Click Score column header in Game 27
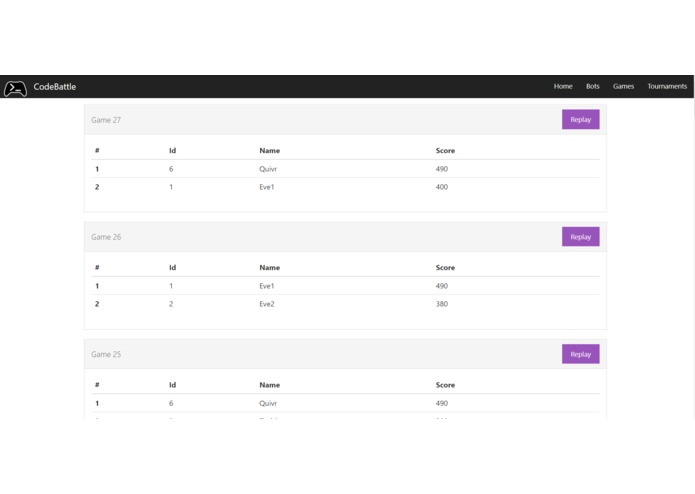This screenshot has height=494, width=695. [x=445, y=151]
